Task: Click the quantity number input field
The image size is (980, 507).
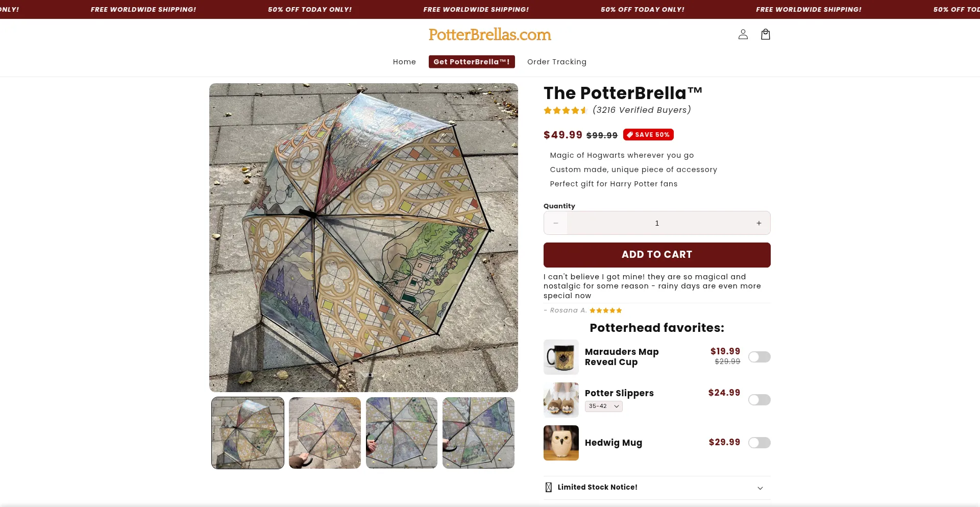Action: [657, 223]
